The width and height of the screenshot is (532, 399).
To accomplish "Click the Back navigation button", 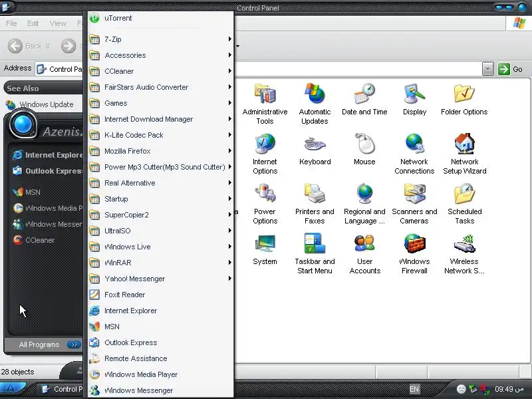I will 29,46.
